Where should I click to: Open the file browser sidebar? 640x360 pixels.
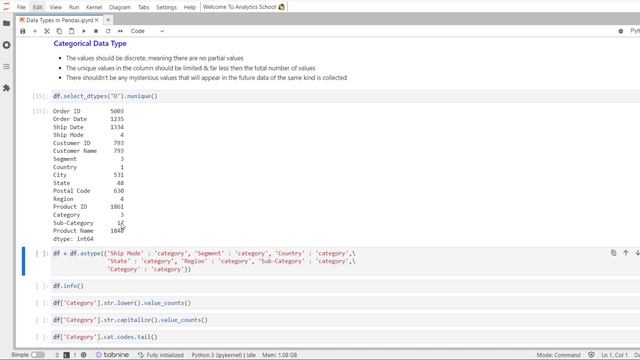point(7,23)
